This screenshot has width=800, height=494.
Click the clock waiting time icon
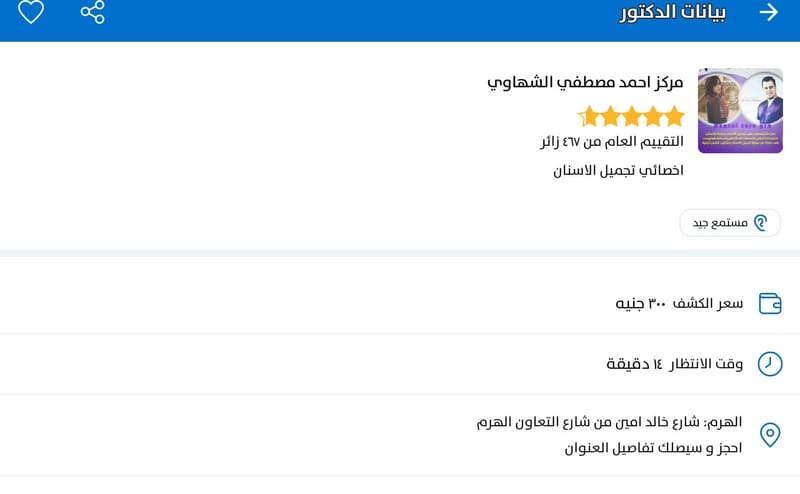pyautogui.click(x=770, y=363)
